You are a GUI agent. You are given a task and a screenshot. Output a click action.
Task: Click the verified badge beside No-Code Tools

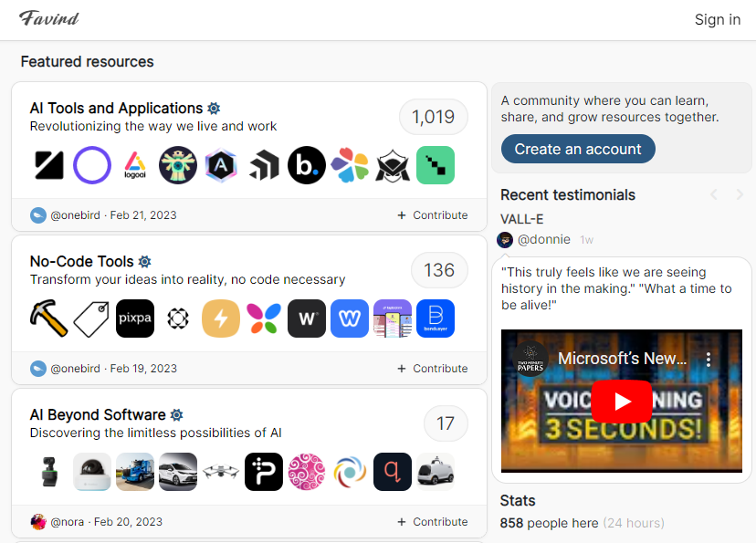[145, 262]
